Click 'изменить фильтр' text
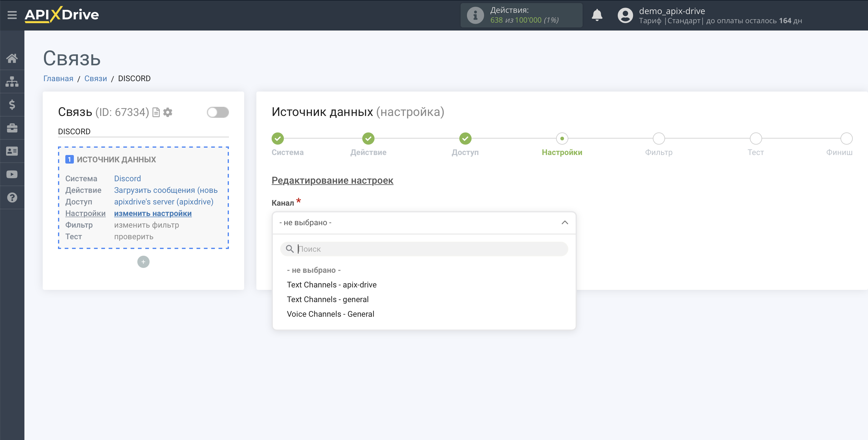This screenshot has height=440, width=868. point(146,225)
